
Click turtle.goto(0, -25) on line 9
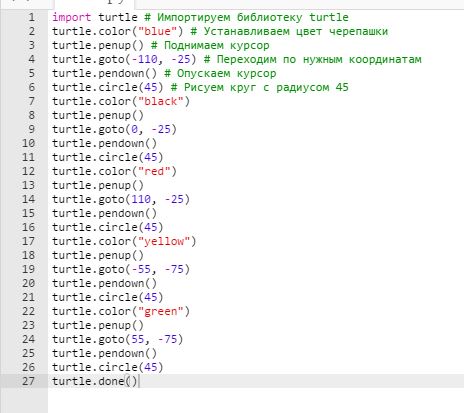coord(114,129)
